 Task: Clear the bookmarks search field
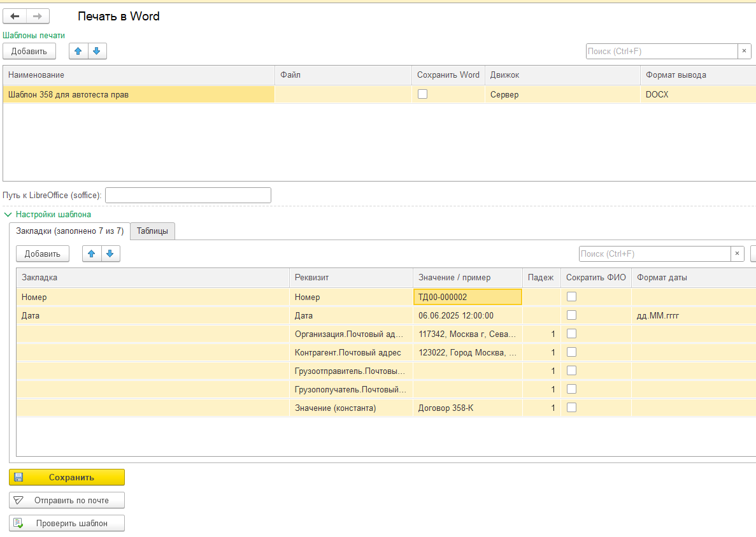737,254
